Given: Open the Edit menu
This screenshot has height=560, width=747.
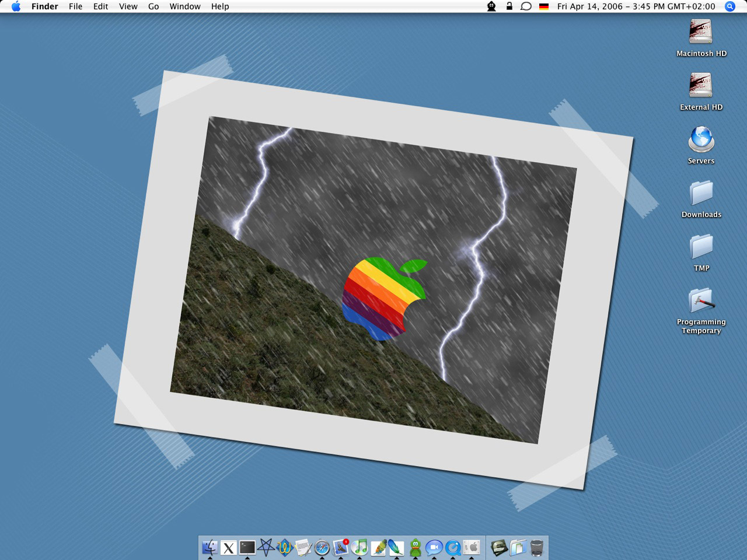Looking at the screenshot, I should pyautogui.click(x=100, y=6).
